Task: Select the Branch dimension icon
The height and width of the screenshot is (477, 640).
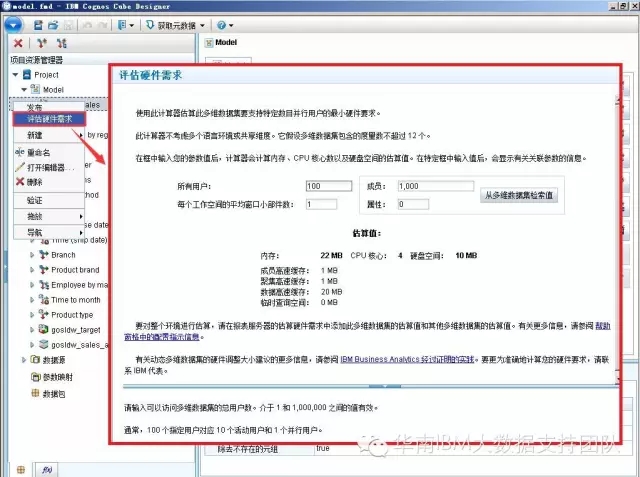Action: (x=44, y=255)
